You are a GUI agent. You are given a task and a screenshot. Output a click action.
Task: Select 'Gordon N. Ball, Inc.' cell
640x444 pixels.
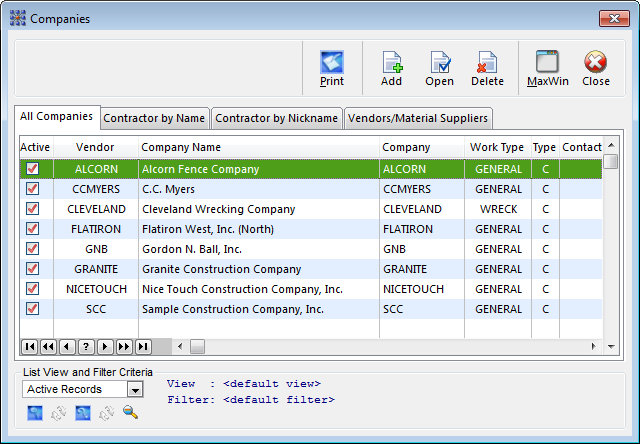coord(259,249)
